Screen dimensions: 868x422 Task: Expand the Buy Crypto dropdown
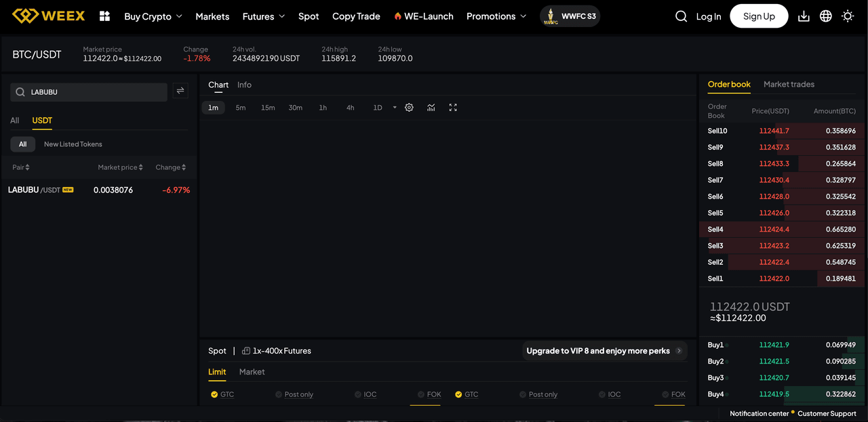pyautogui.click(x=153, y=16)
